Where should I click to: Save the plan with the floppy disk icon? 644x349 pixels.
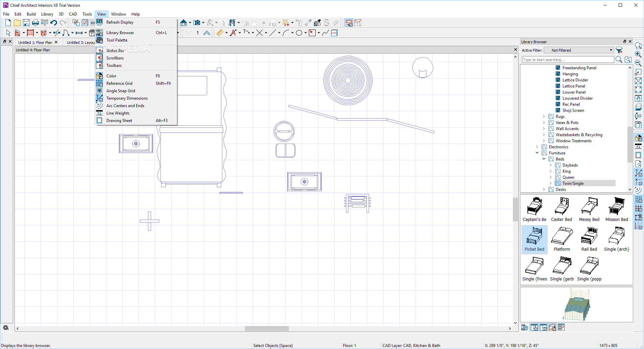tap(26, 23)
